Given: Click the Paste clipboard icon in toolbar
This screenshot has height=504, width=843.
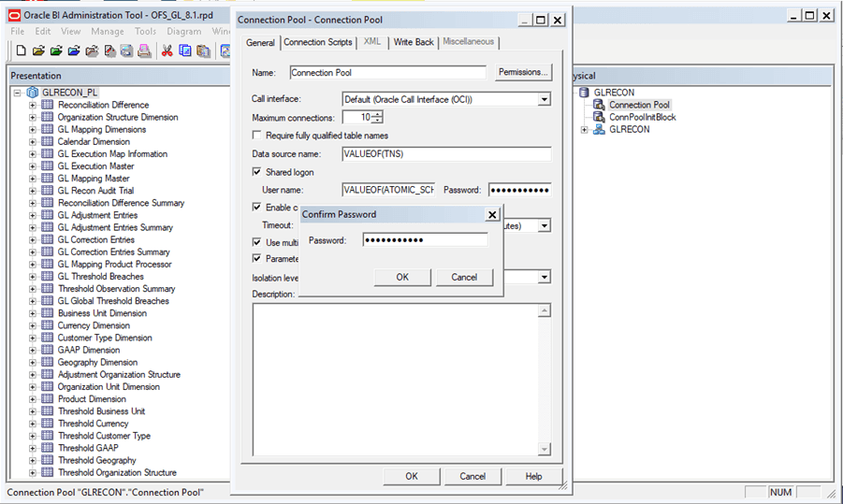Looking at the screenshot, I should 203,51.
